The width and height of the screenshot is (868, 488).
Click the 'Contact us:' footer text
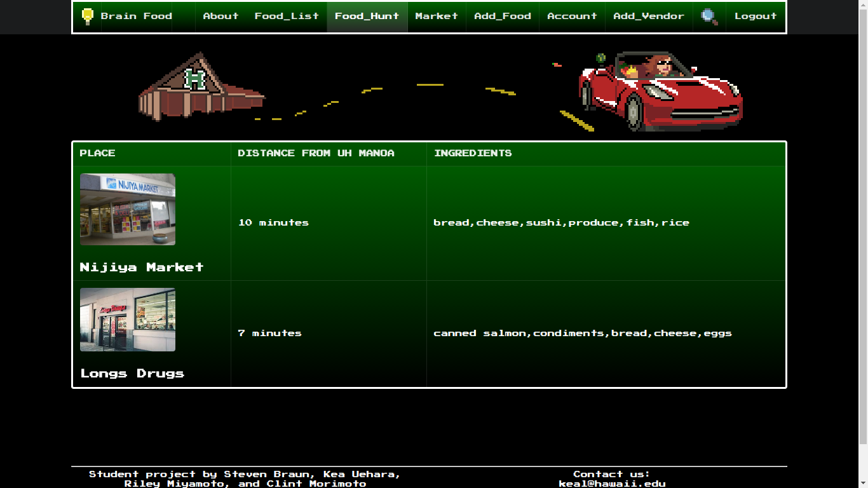pos(611,474)
